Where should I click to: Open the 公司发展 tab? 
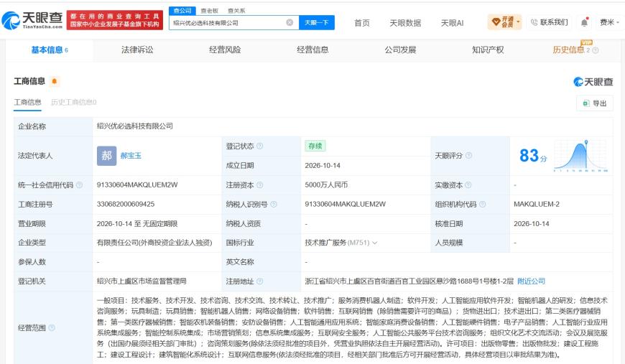pos(400,50)
